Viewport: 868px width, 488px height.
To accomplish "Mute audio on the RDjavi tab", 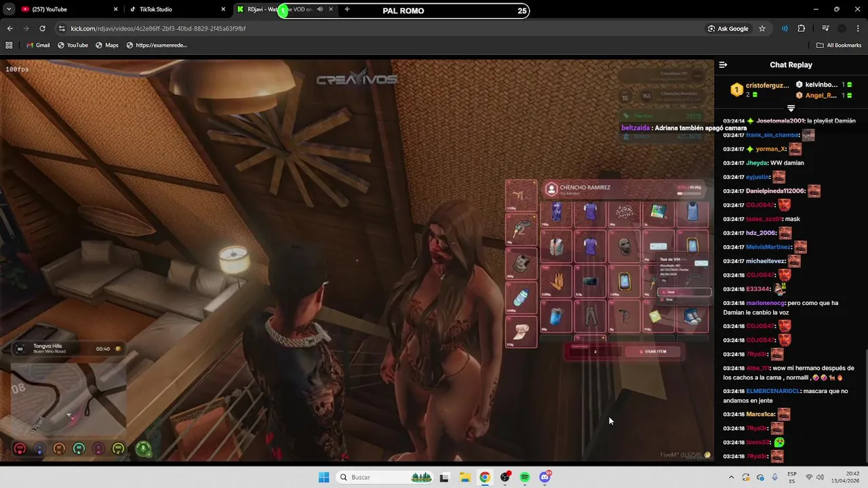I will click(x=319, y=9).
